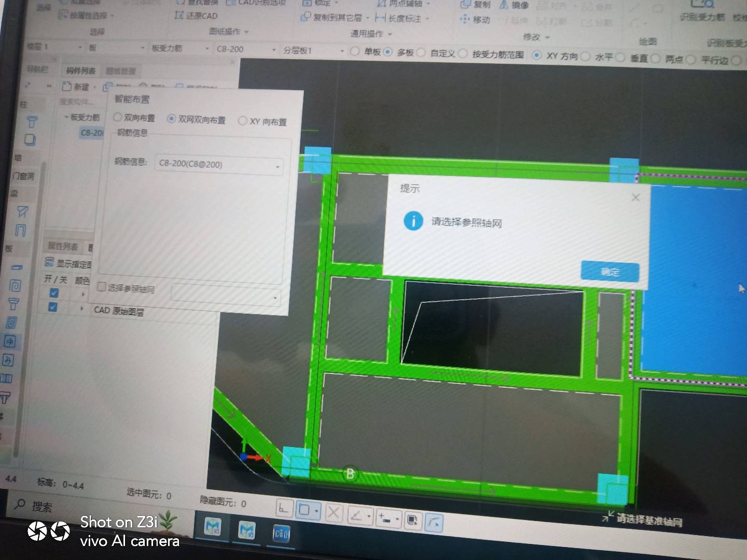Click the square column-type icon below 柱
The width and height of the screenshot is (747, 560).
(30, 139)
